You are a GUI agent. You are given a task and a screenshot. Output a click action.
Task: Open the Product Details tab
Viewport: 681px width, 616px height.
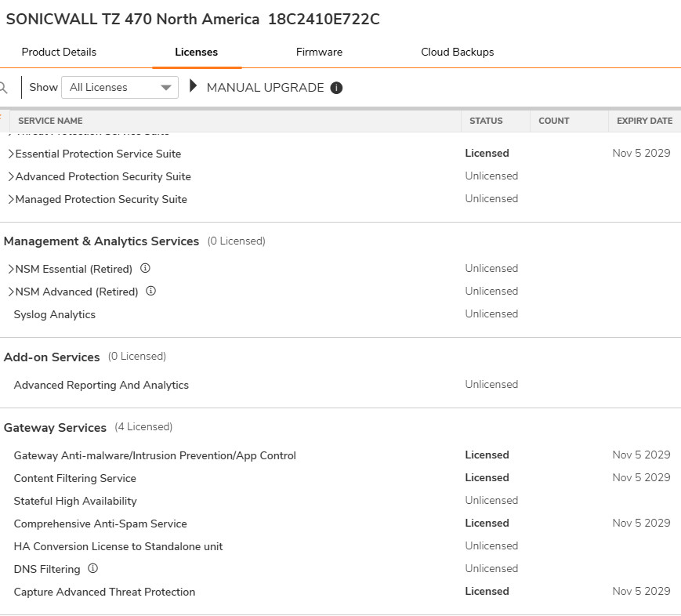59,53
